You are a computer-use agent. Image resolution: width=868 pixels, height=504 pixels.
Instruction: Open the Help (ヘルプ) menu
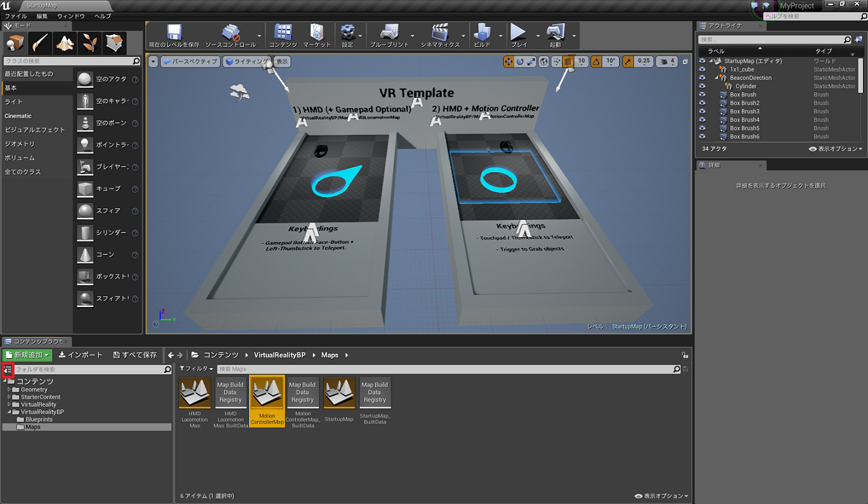[102, 15]
